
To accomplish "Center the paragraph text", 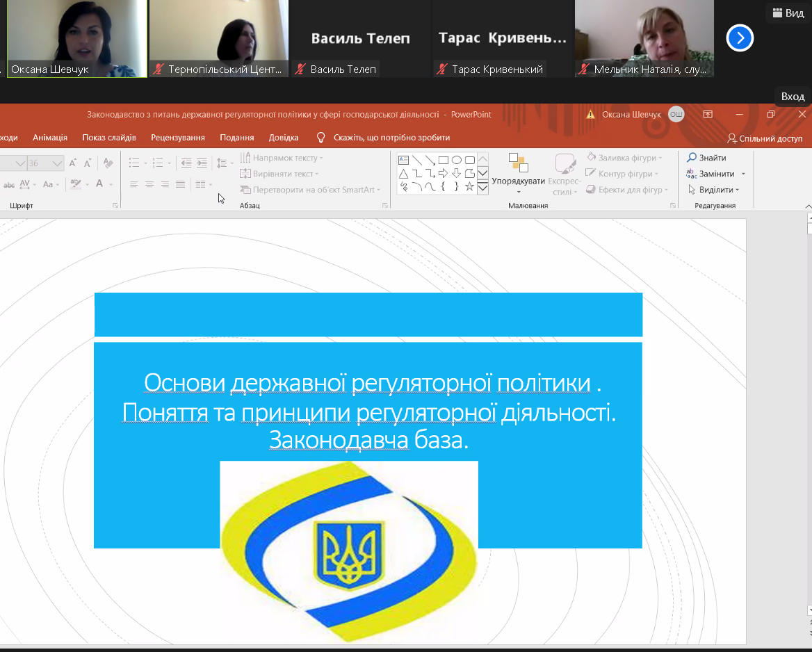I will [x=149, y=184].
